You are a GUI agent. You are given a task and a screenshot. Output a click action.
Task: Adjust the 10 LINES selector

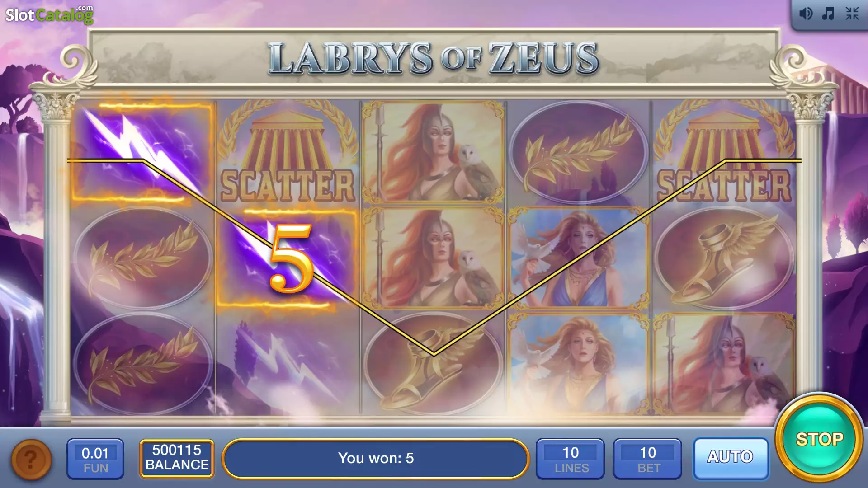click(x=571, y=459)
